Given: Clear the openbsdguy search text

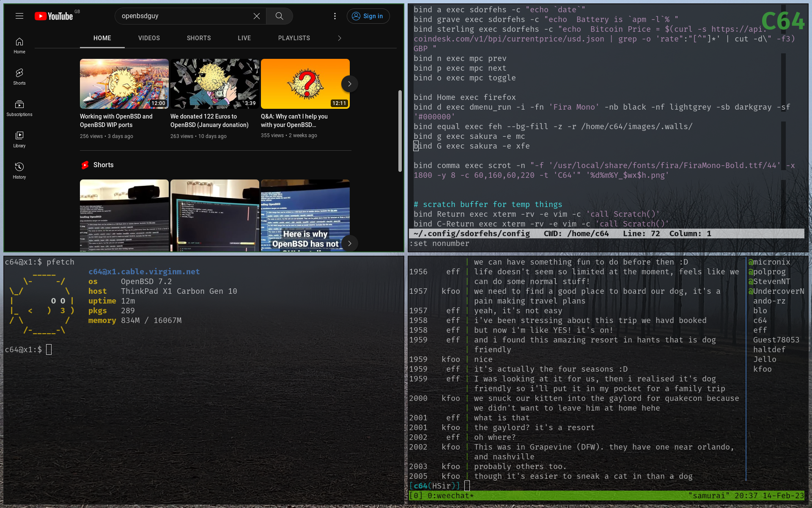Looking at the screenshot, I should (x=257, y=16).
